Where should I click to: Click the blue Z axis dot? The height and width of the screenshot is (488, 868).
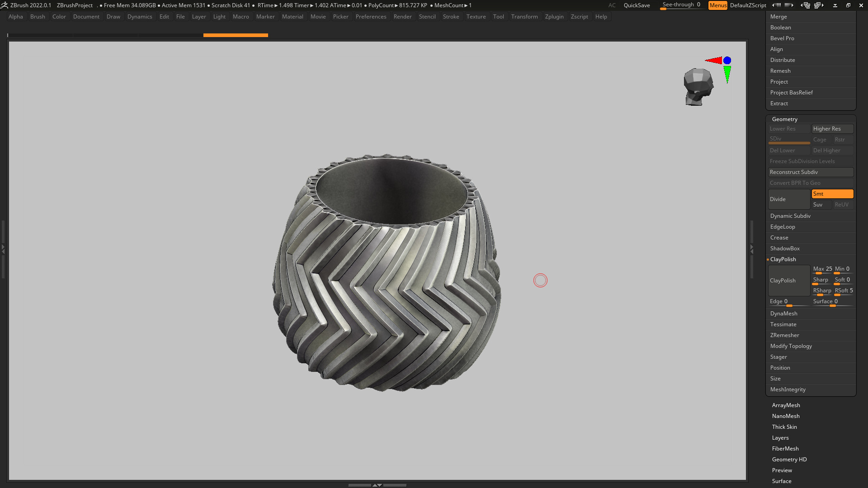[x=727, y=61]
